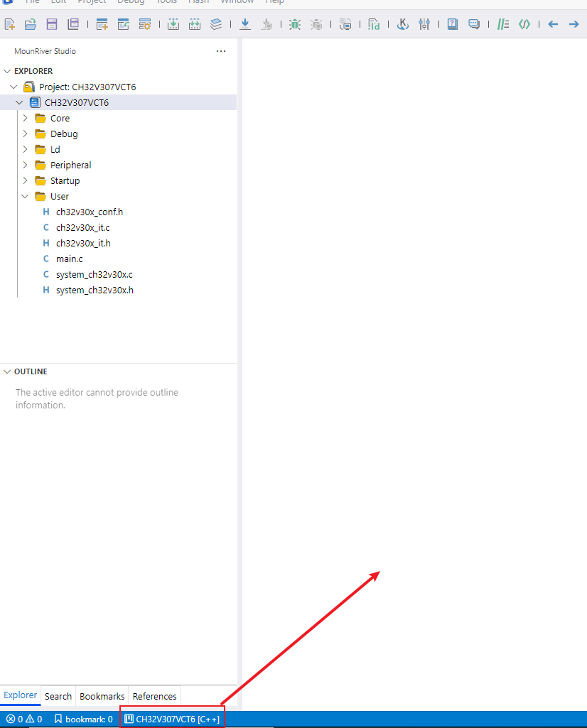Image resolution: width=587 pixels, height=728 pixels.
Task: Navigate back with left arrow
Action: click(553, 24)
